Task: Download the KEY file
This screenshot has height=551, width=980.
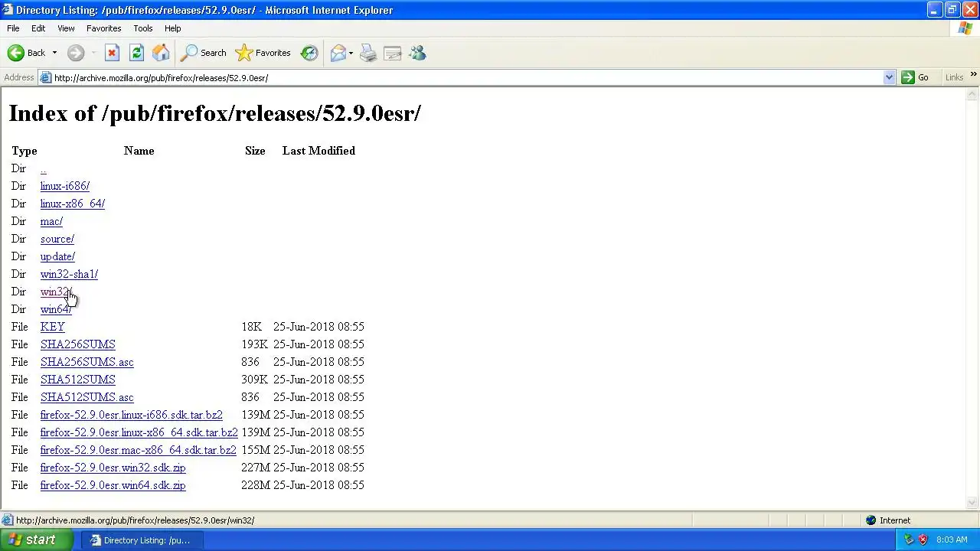Action: tap(53, 327)
